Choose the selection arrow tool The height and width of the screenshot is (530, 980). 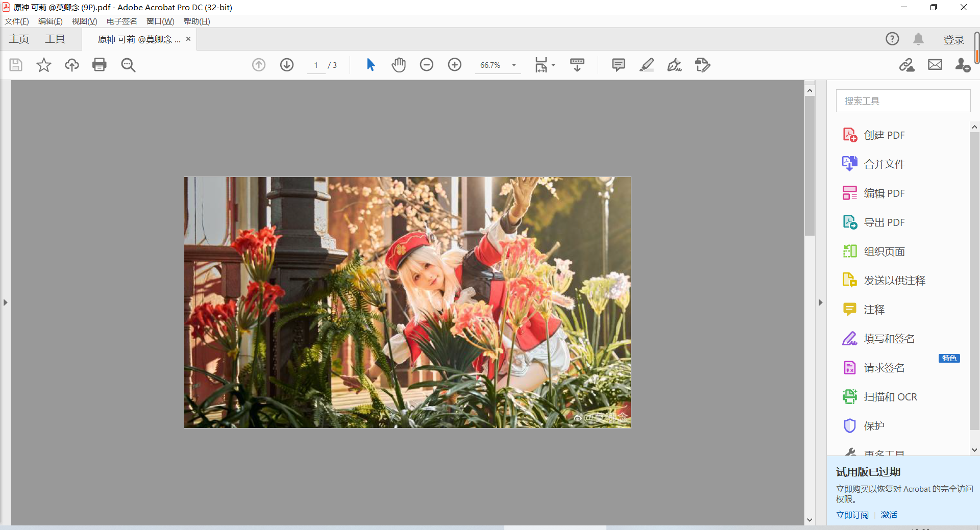pyautogui.click(x=371, y=65)
